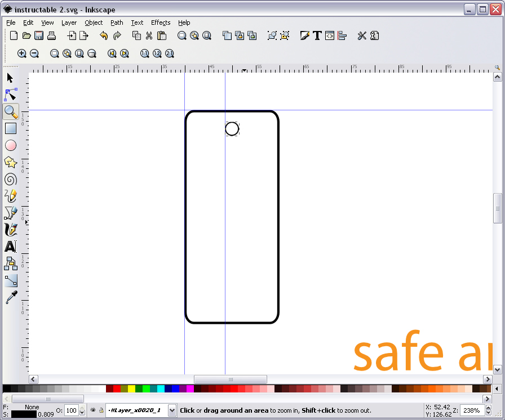The height and width of the screenshot is (420, 505).
Task: Open a file with folder icon
Action: 26,35
